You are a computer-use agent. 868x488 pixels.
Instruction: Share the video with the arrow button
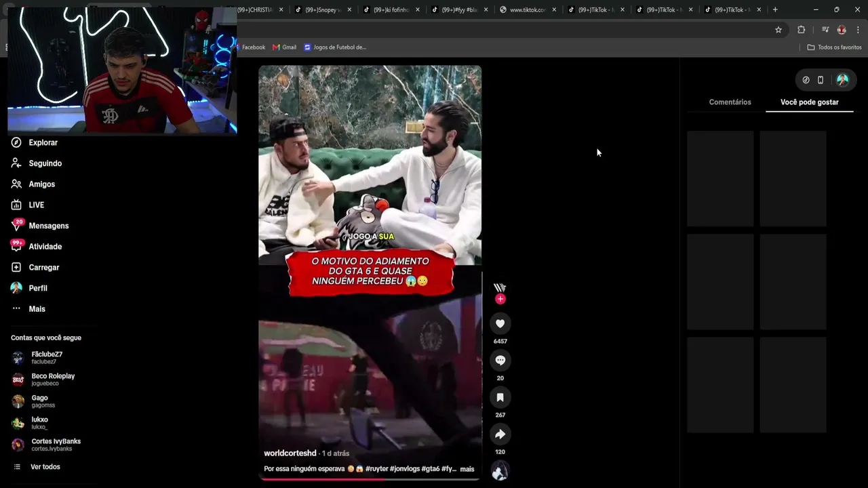tap(500, 434)
